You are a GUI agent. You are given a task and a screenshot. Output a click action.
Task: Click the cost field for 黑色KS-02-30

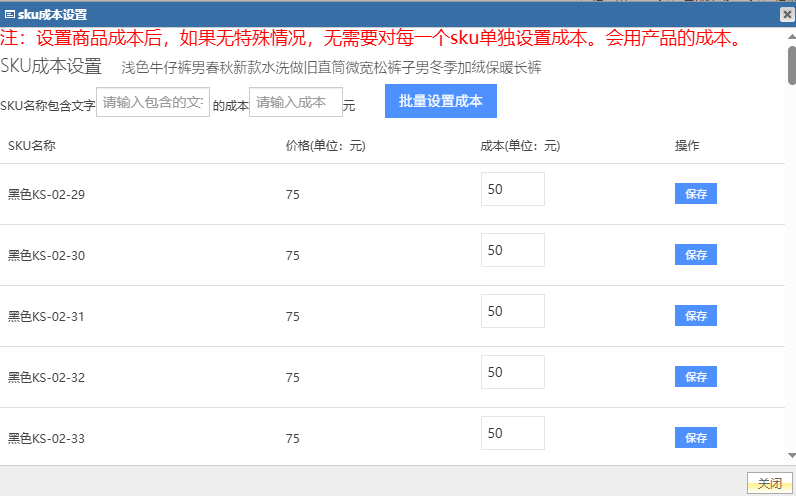click(512, 250)
